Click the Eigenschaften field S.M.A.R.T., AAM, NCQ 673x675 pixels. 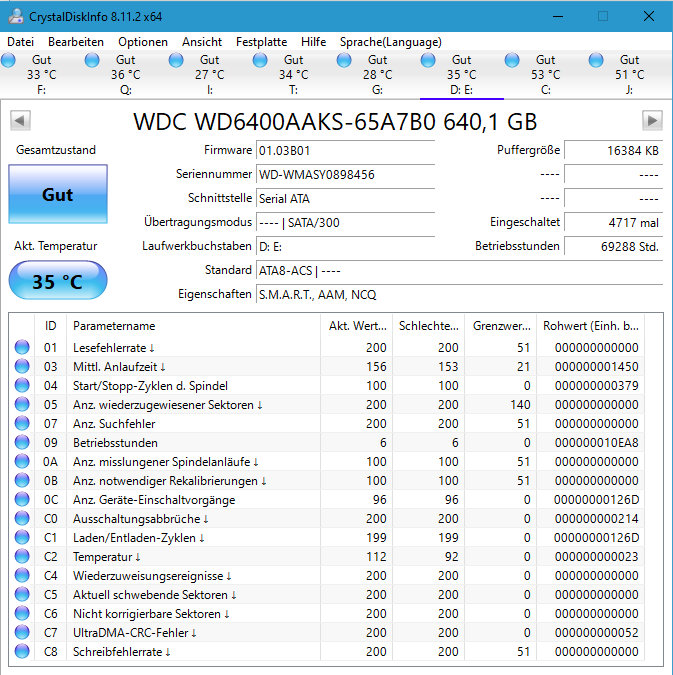(x=459, y=295)
